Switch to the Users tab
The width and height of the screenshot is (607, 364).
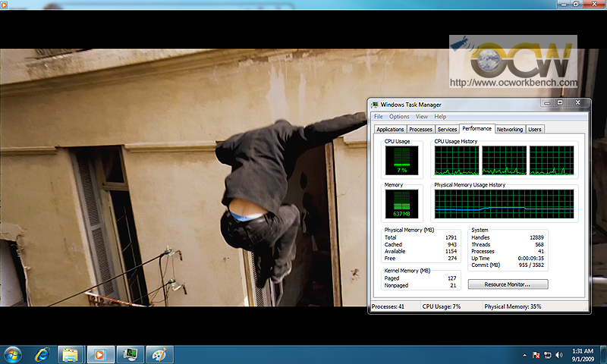point(535,129)
